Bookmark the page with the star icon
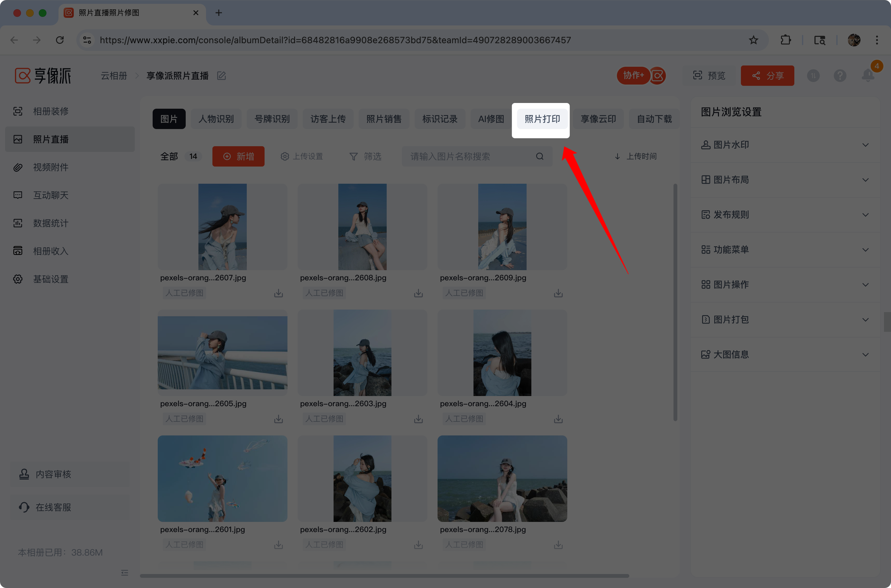 753,40
